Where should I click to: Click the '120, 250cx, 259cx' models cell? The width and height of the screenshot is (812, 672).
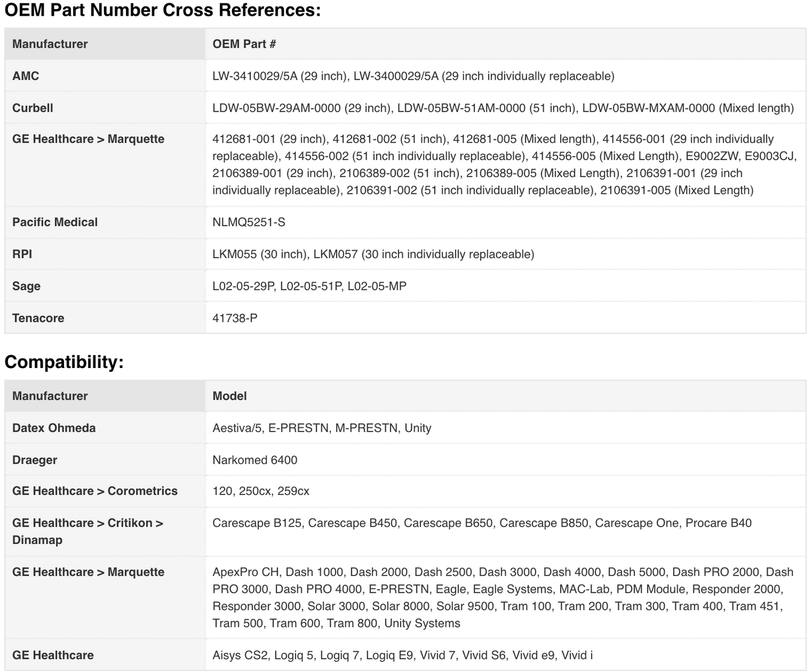pos(505,491)
